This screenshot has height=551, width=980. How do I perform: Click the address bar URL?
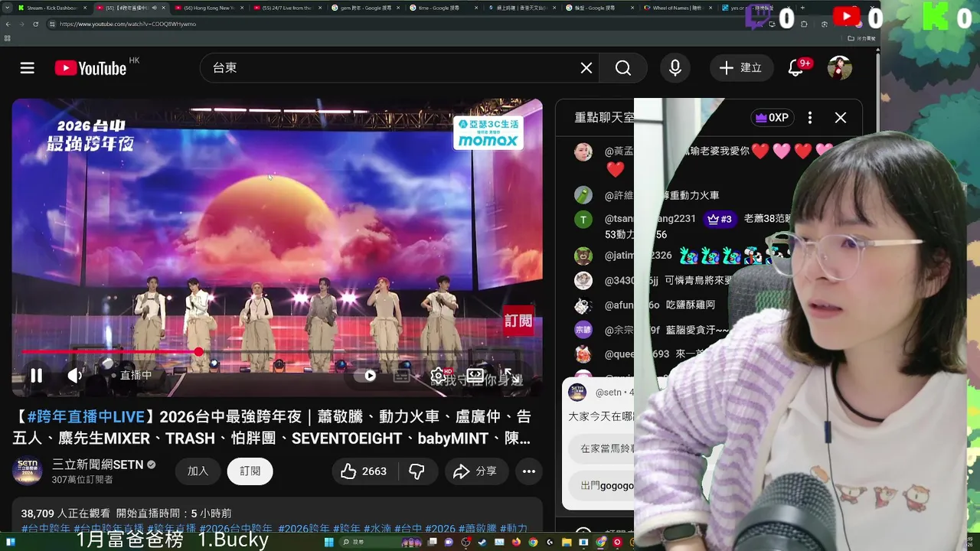[128, 24]
